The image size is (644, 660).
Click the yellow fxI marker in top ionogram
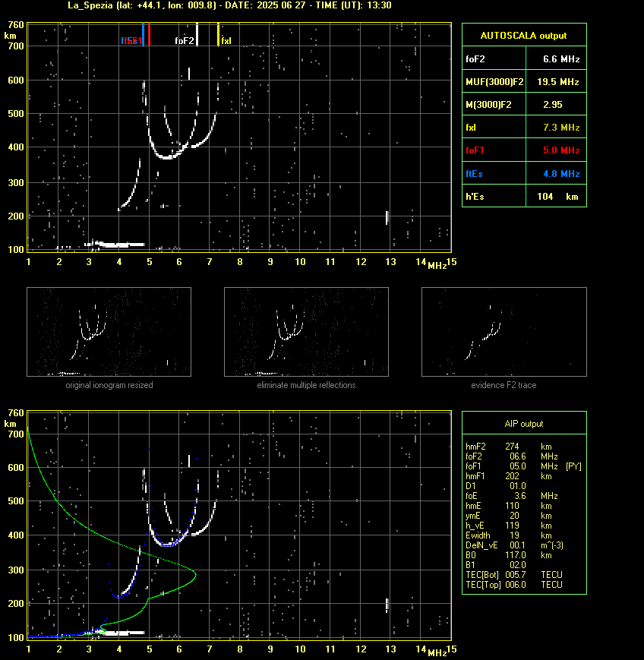pyautogui.click(x=218, y=35)
